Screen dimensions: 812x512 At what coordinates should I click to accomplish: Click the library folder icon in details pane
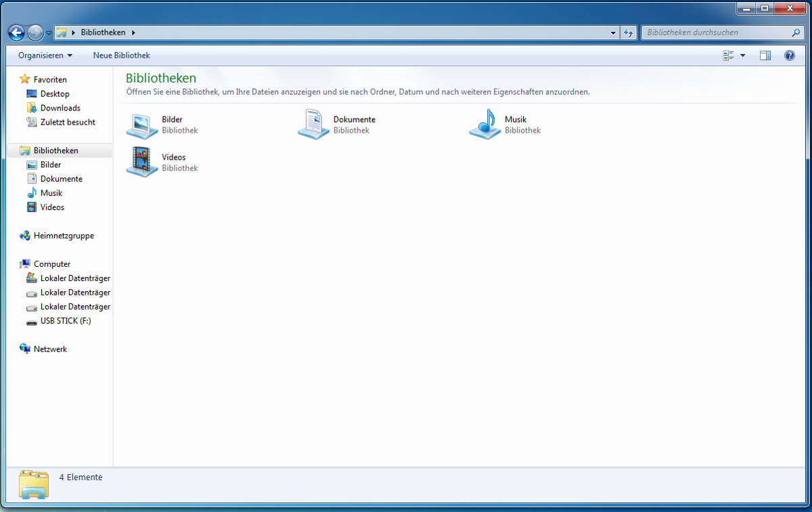pos(34,485)
